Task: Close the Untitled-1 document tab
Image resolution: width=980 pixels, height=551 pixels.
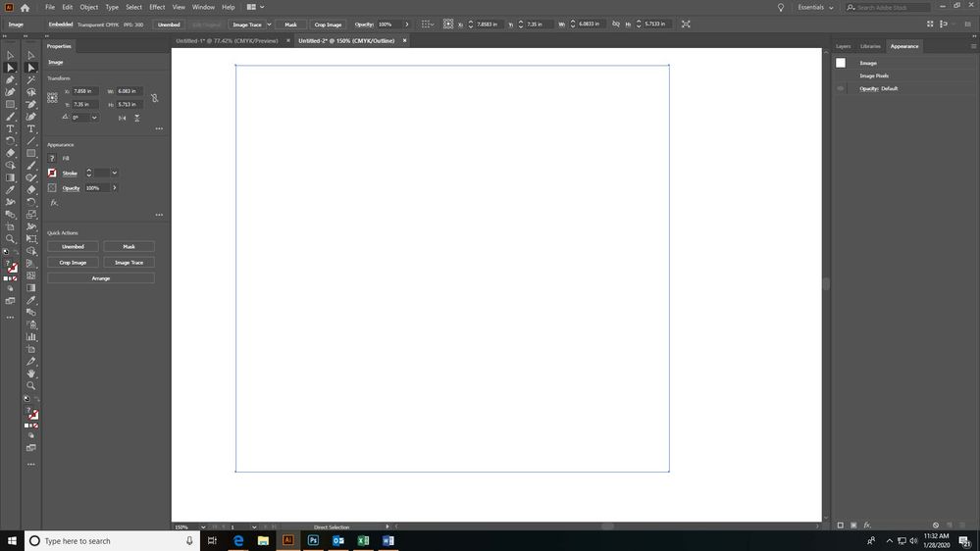Action: [288, 40]
